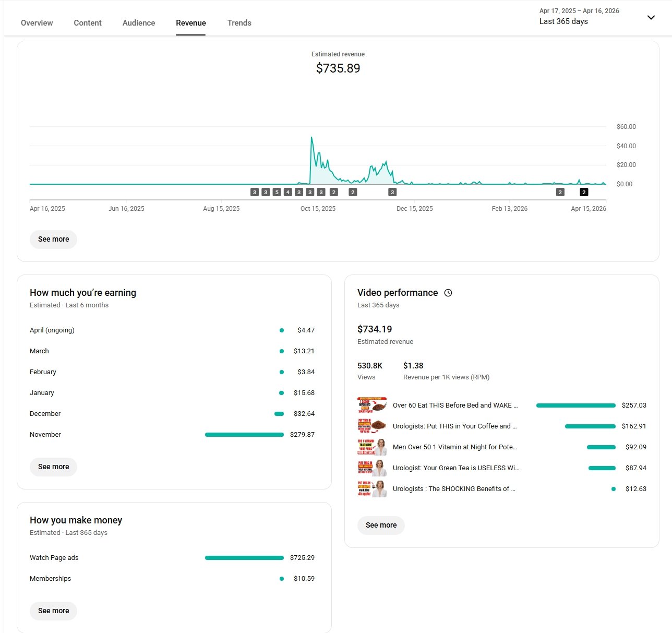Open thumbnail of Over 60 Eat THIS video
Screen dimensions: 672x633
[x=372, y=405]
